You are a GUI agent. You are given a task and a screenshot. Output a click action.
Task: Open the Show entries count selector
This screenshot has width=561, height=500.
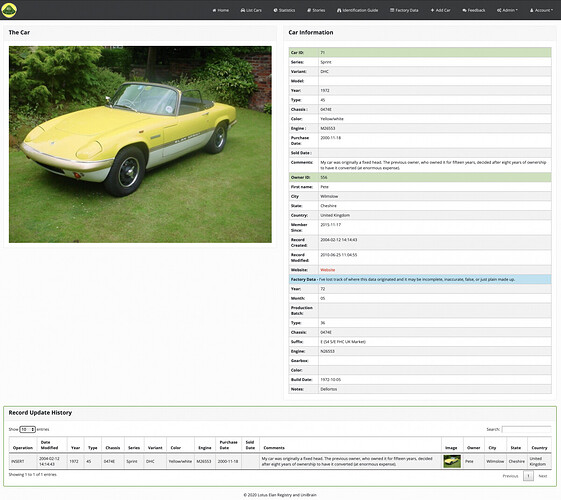click(x=28, y=429)
